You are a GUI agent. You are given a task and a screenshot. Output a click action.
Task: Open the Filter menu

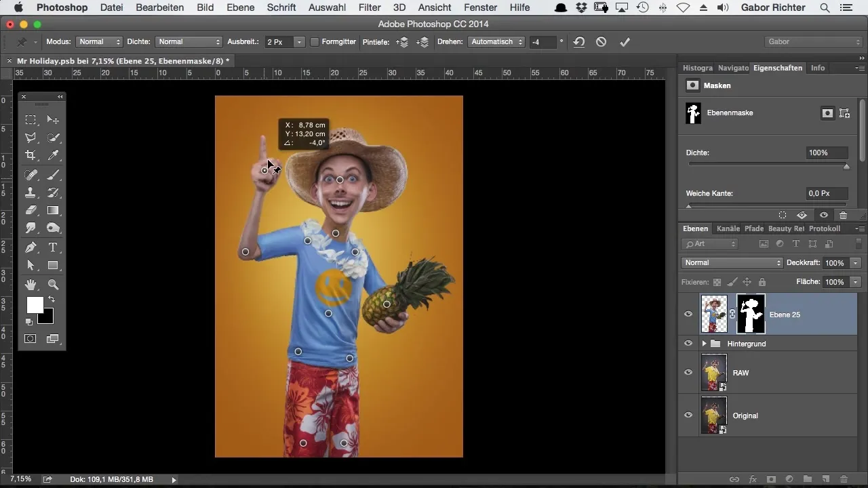click(x=370, y=7)
